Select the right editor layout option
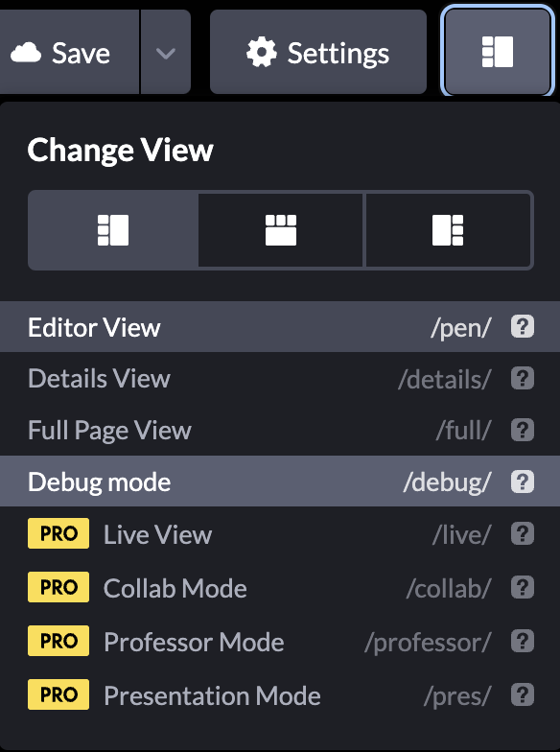The image size is (560, 752). [x=448, y=230]
